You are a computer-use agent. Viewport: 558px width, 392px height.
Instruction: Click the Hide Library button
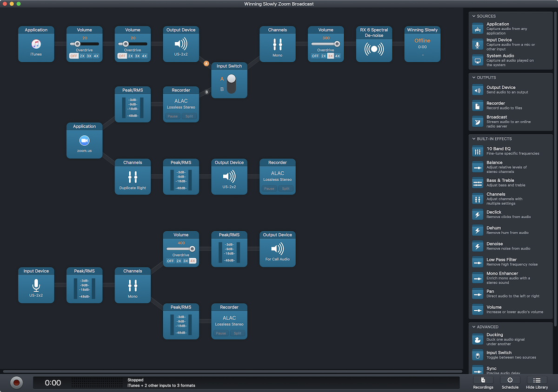pos(537,383)
